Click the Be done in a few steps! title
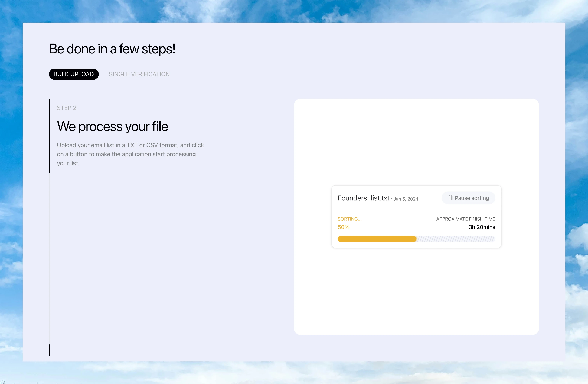This screenshot has width=588, height=384. pos(112,49)
